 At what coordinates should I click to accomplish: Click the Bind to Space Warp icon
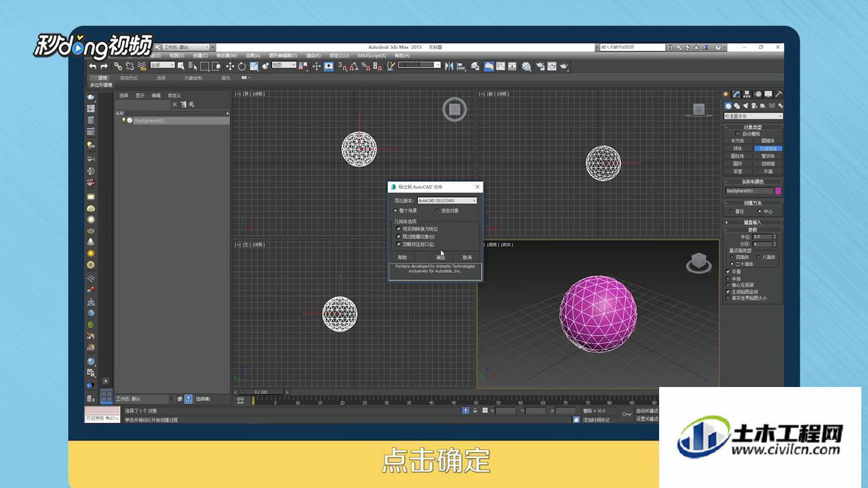[x=141, y=66]
